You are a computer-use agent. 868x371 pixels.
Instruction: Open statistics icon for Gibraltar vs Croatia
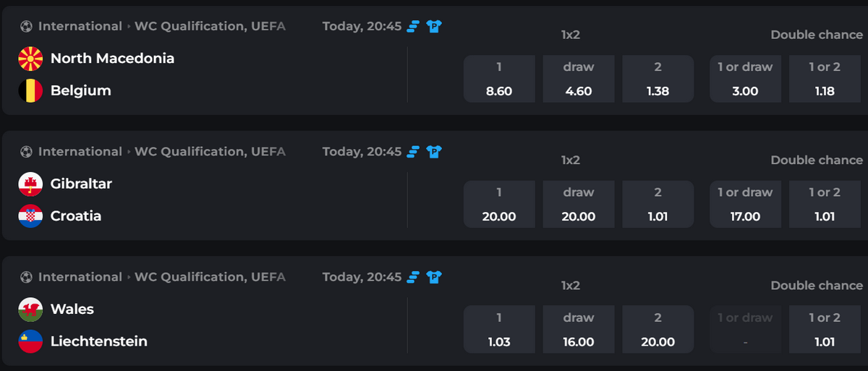point(413,152)
